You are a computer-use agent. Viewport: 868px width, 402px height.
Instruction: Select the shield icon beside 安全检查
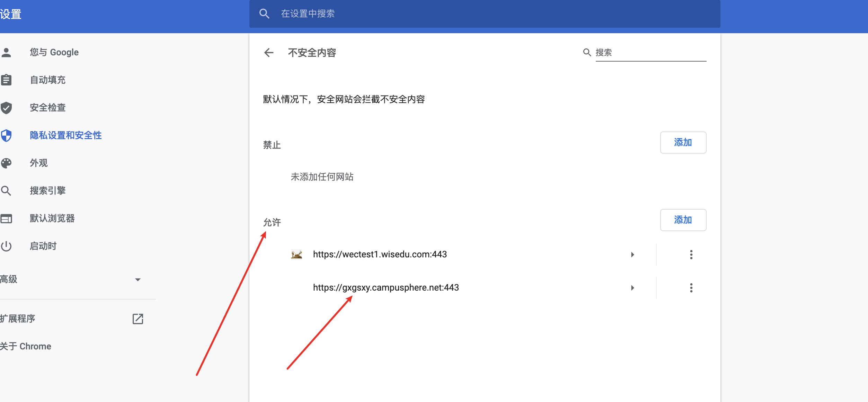coord(7,108)
